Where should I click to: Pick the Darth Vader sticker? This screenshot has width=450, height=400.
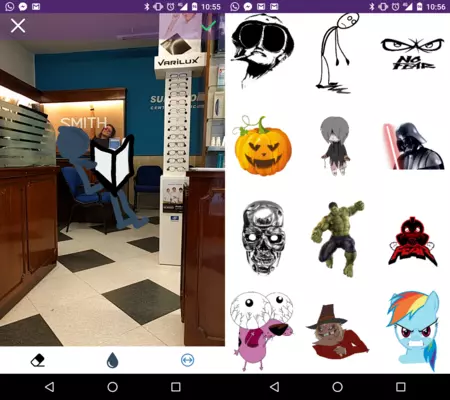click(413, 146)
